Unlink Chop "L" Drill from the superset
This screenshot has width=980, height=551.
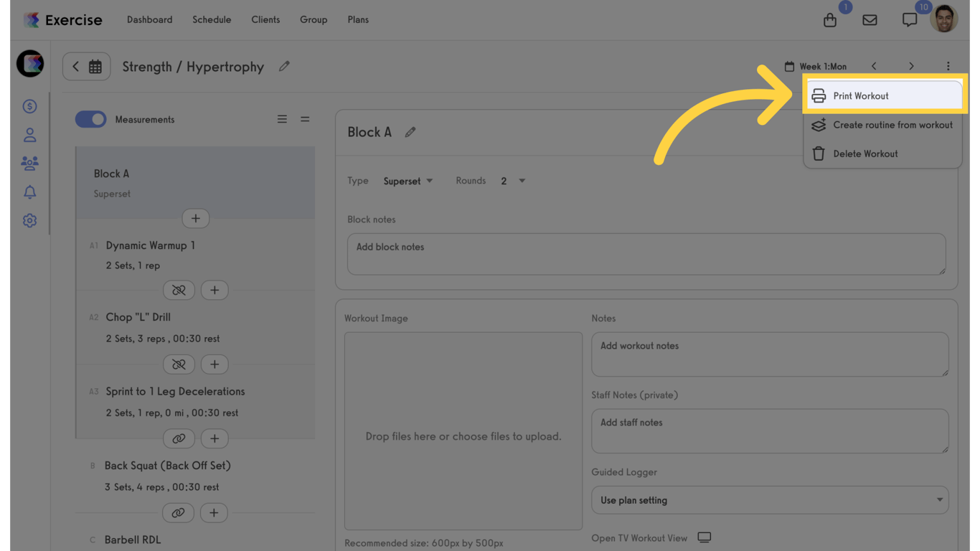[x=179, y=364]
